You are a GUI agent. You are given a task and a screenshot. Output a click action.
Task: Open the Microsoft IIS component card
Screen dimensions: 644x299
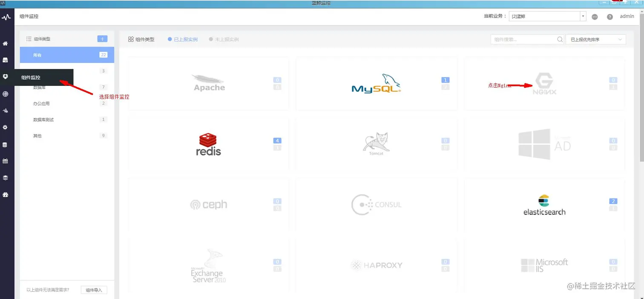[544, 265]
